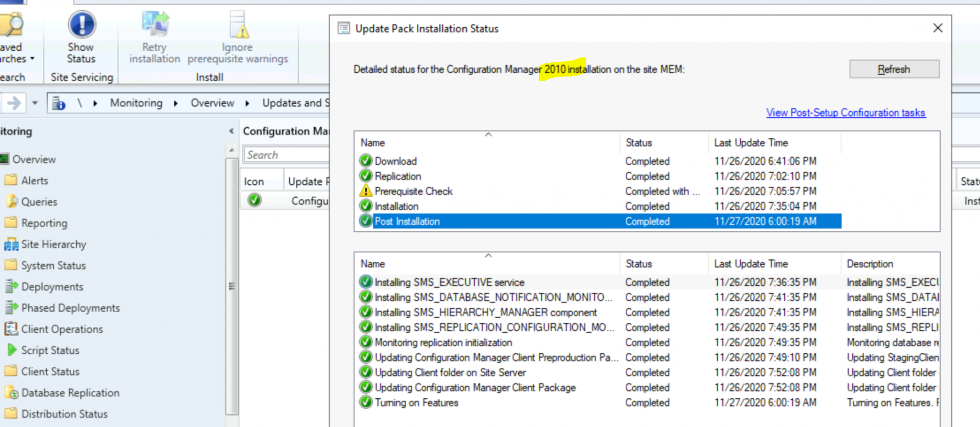Open the Reporting folder
The height and width of the screenshot is (427, 980).
[44, 223]
